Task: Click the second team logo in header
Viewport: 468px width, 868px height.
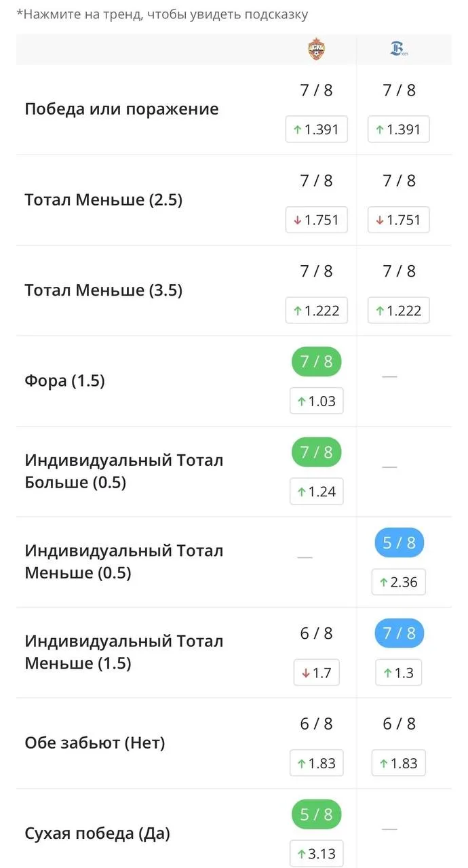Action: pyautogui.click(x=399, y=50)
